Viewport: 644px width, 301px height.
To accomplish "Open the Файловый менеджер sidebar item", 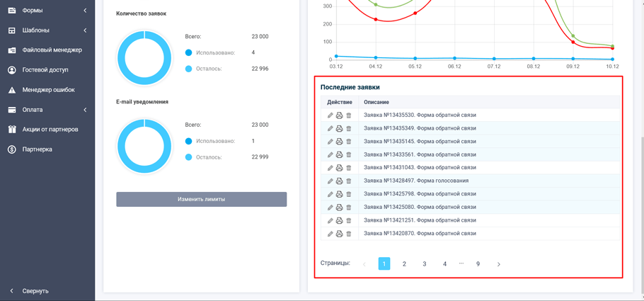I will click(52, 50).
